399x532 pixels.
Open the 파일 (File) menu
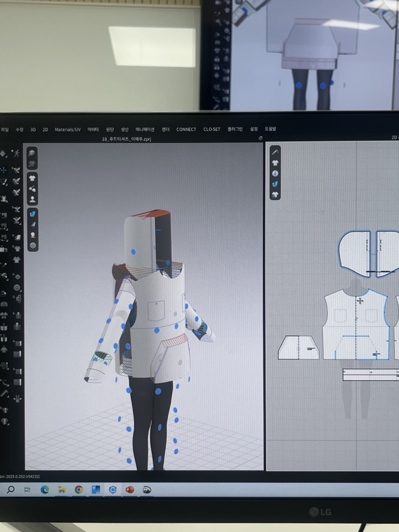(x=5, y=129)
